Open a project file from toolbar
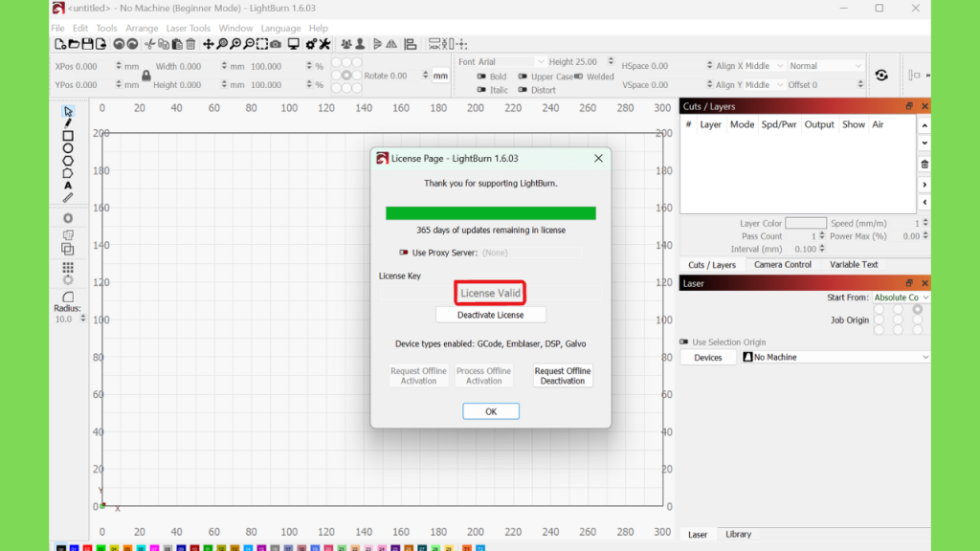 coord(74,44)
